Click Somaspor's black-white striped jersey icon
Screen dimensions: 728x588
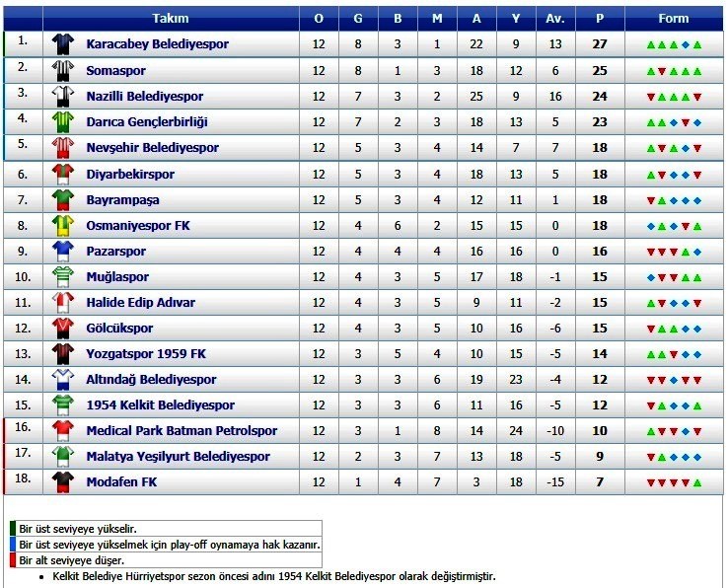pos(63,71)
